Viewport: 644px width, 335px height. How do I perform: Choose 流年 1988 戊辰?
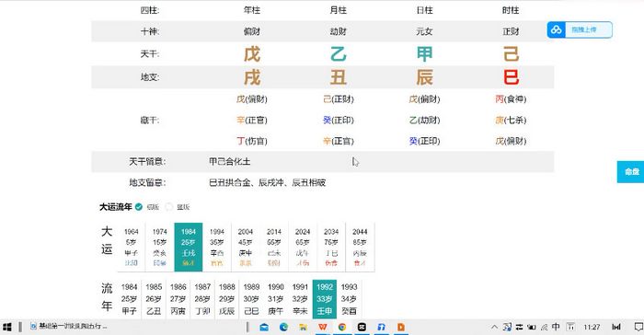pyautogui.click(x=226, y=299)
